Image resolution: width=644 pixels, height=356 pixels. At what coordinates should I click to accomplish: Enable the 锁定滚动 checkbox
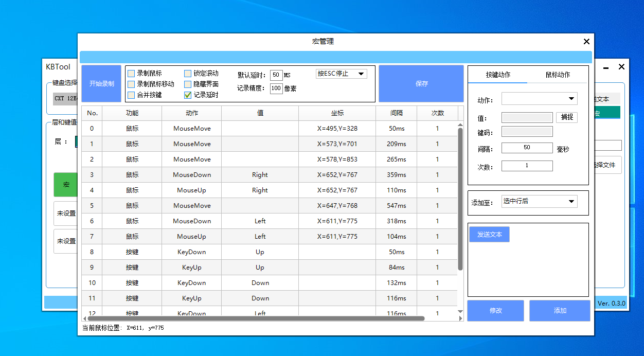coord(188,74)
